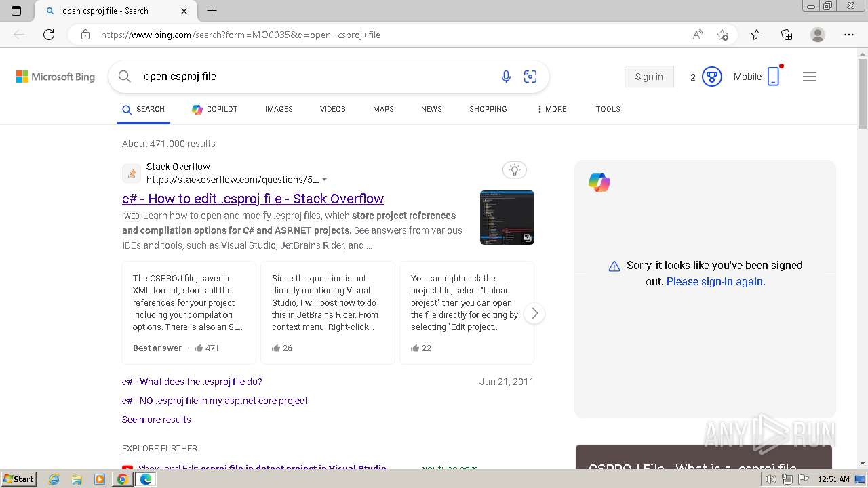Image resolution: width=868 pixels, height=488 pixels.
Task: Click the 12:51 AM taskbar clock
Action: 833,479
